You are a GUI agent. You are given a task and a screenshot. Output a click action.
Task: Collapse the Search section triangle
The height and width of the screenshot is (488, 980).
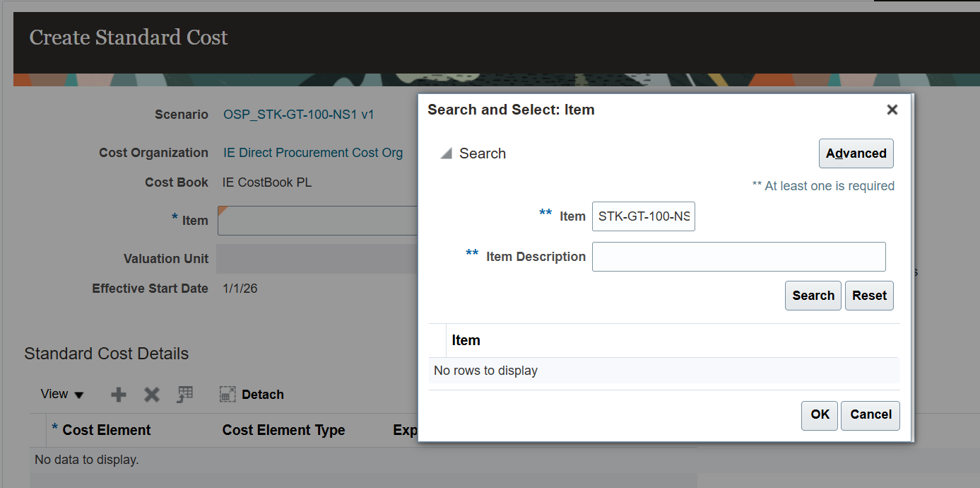tap(446, 153)
